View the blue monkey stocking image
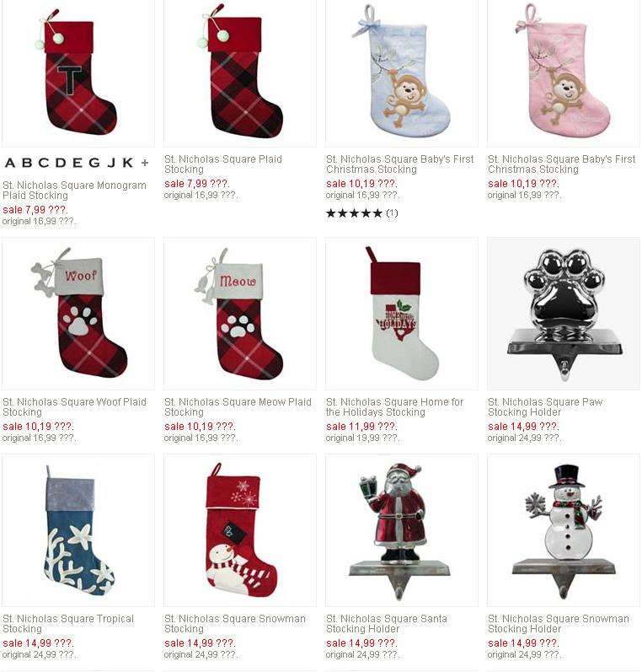The height and width of the screenshot is (672, 642). pyautogui.click(x=402, y=73)
